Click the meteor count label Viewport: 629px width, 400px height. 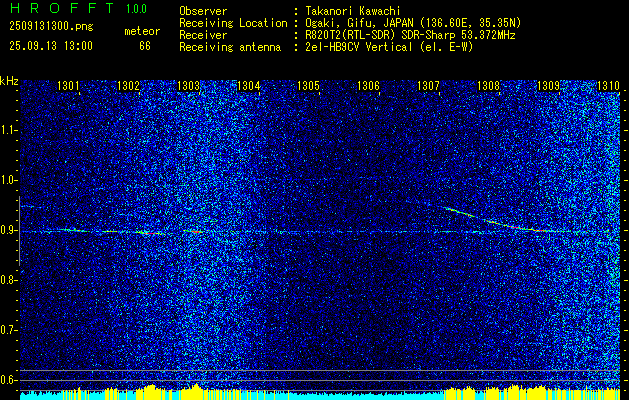pos(142,31)
